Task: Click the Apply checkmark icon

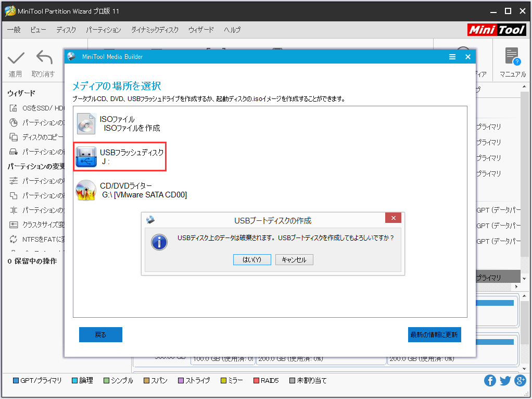Action: 16,58
